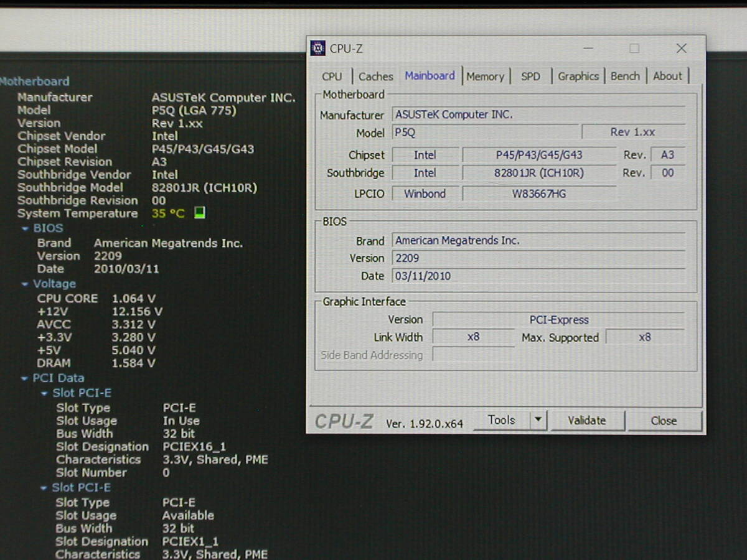Click the 'PCIEX16_1' slot designation

click(x=194, y=447)
